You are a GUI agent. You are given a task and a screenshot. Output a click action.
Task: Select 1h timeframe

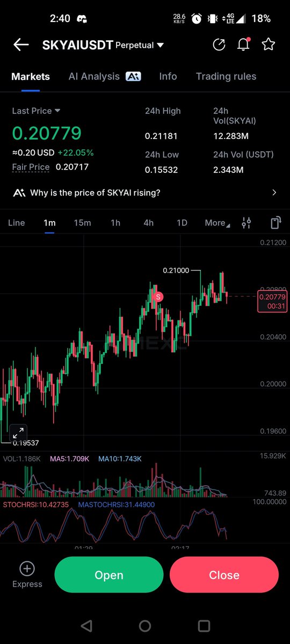pyautogui.click(x=115, y=223)
